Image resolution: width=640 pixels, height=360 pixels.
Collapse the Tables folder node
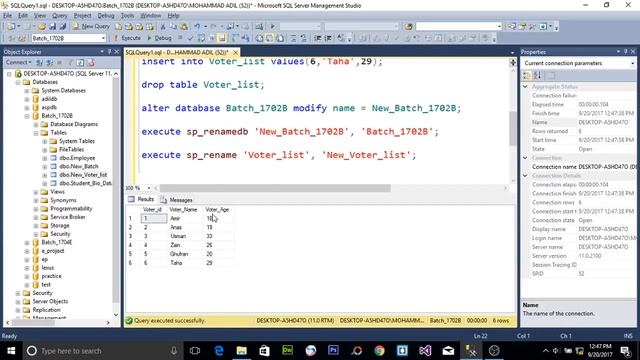[x=36, y=133]
